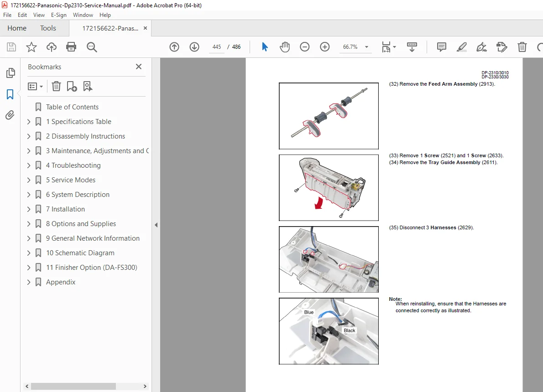543x392 pixels.
Task: Expand 7 Installation bookmark
Action: pyautogui.click(x=29, y=209)
